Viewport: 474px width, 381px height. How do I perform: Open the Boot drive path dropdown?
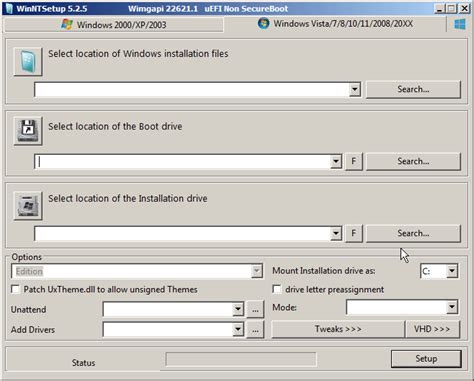(x=336, y=162)
